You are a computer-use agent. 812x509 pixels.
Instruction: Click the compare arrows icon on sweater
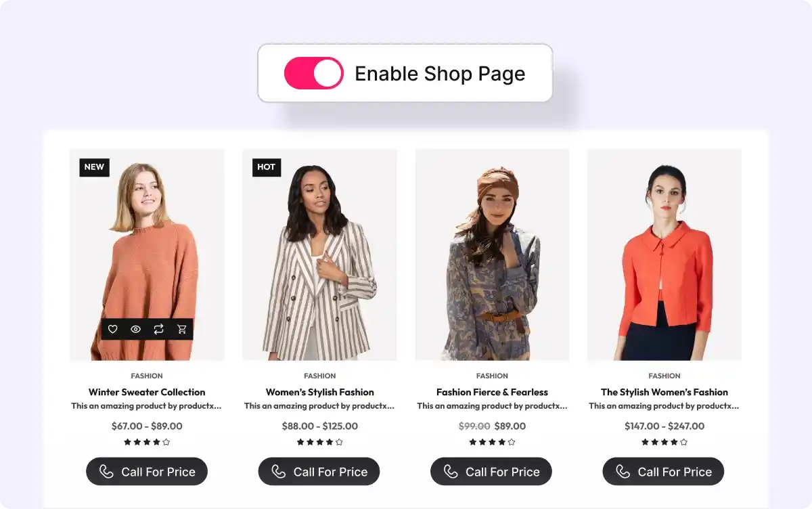(159, 329)
